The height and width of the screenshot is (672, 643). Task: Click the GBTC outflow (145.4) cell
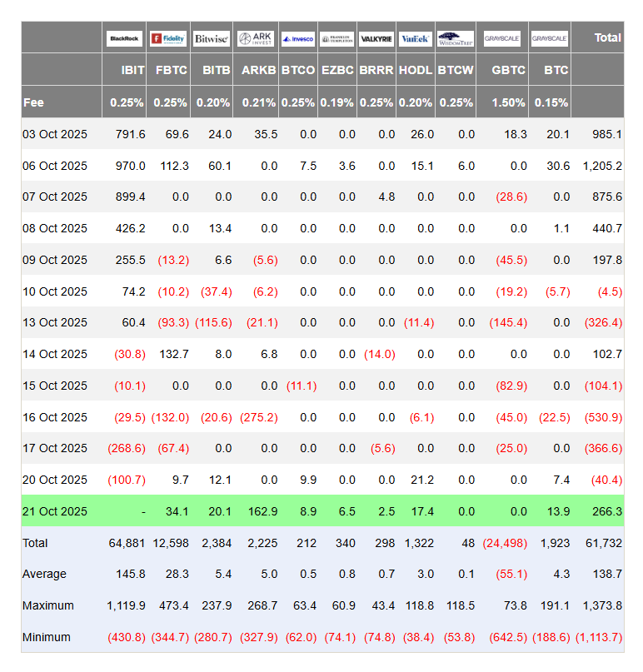tap(508, 323)
